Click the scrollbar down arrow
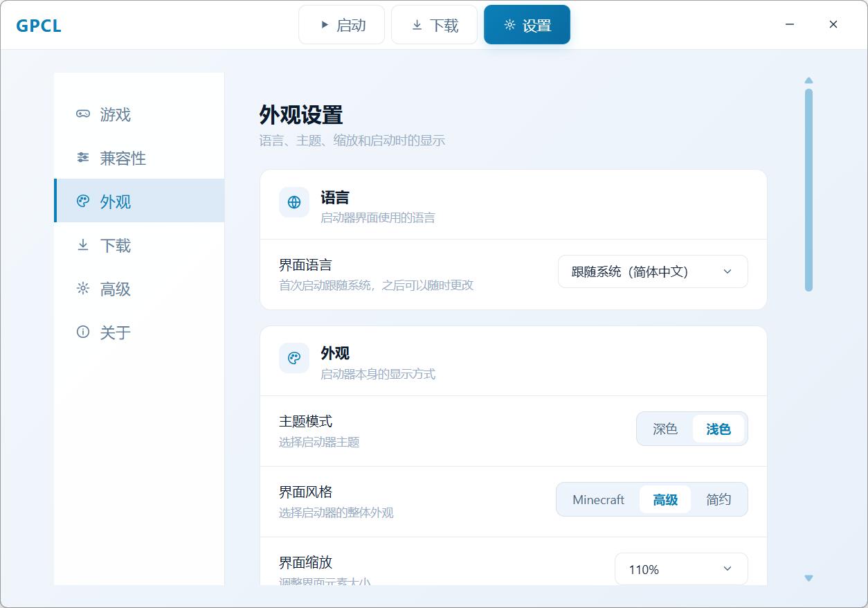 808,578
